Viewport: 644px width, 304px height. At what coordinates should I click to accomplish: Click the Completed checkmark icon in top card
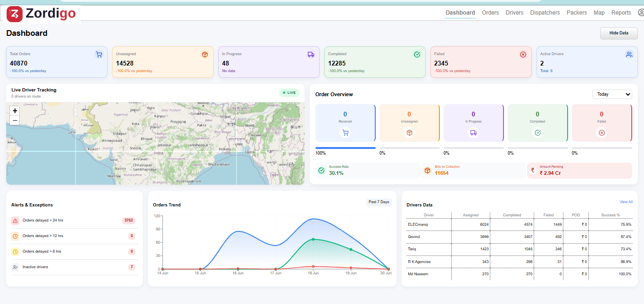point(417,55)
